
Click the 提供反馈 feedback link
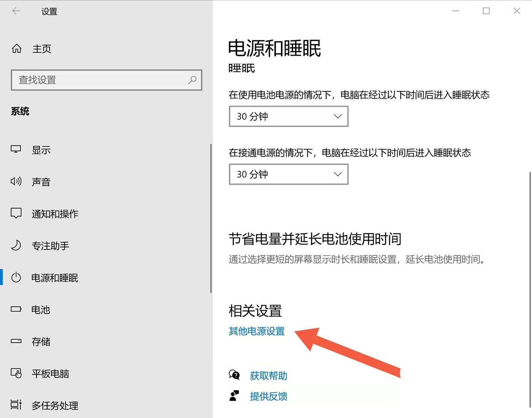pyautogui.click(x=269, y=396)
